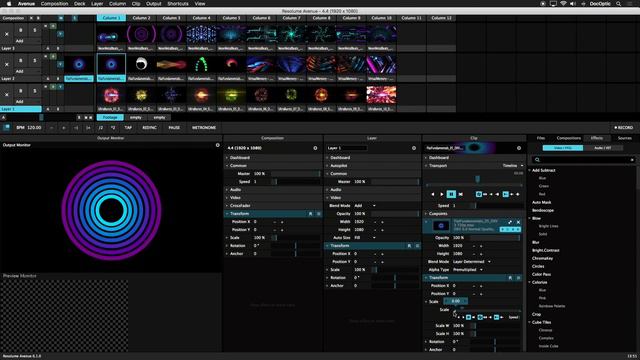The image size is (640, 360).
Task: Play clip transport backwards
Action: tap(433, 194)
